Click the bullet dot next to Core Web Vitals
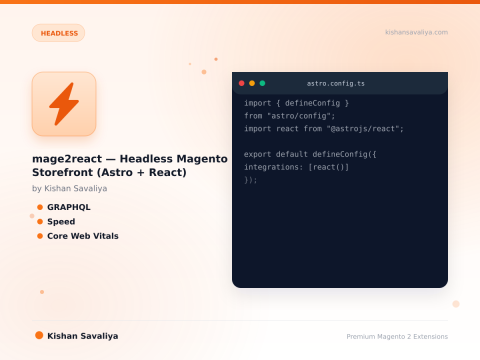 pos(40,236)
